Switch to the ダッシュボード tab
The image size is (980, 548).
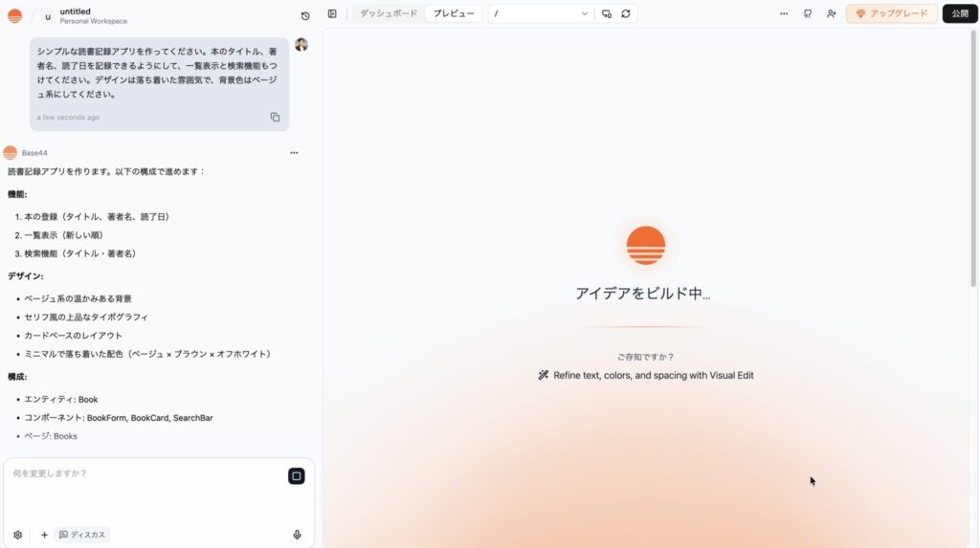(x=389, y=14)
